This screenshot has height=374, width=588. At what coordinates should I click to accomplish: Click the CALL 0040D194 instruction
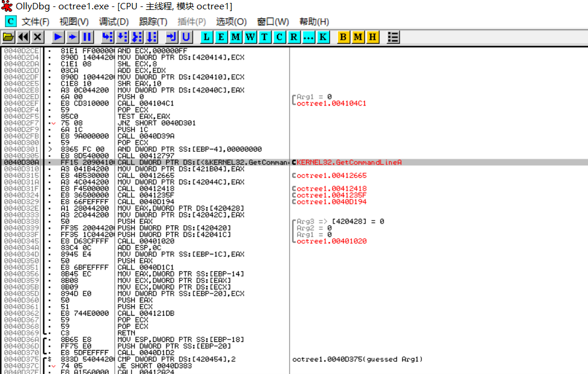pos(146,202)
